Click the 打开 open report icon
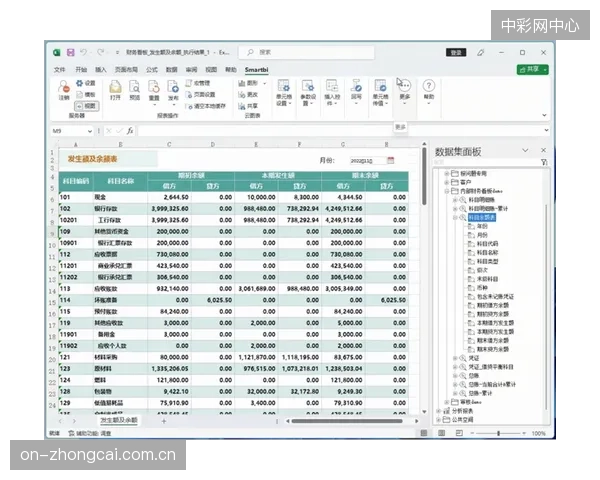600x480 pixels. [115, 90]
